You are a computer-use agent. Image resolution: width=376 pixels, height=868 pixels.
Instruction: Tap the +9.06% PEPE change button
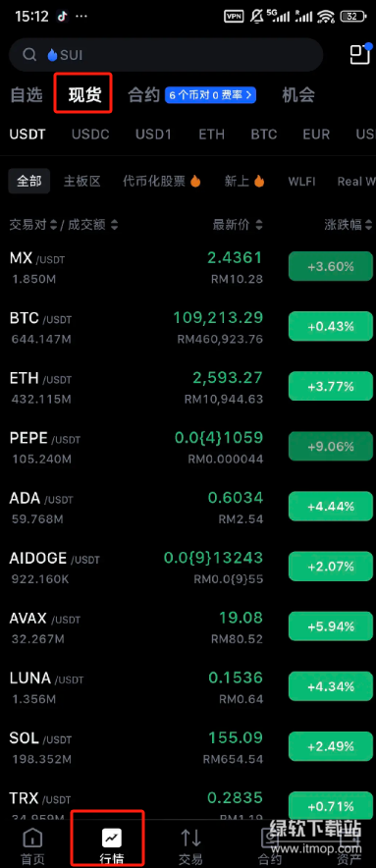[331, 446]
